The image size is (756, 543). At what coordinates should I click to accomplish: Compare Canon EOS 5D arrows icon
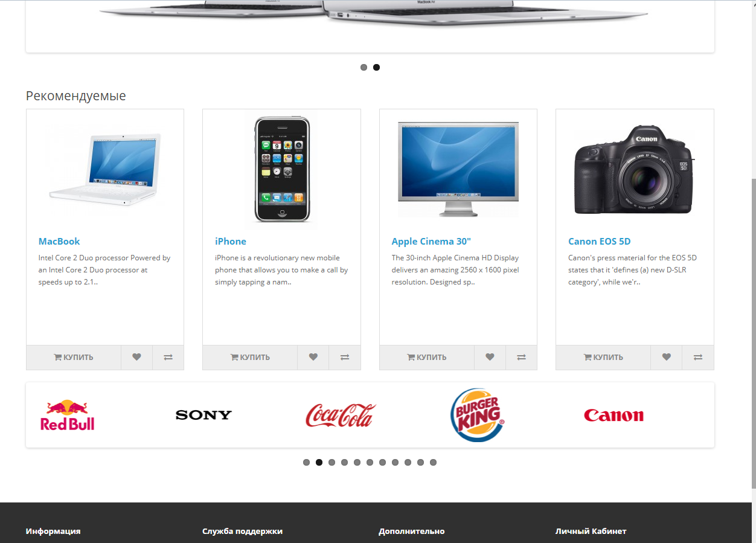(x=698, y=357)
